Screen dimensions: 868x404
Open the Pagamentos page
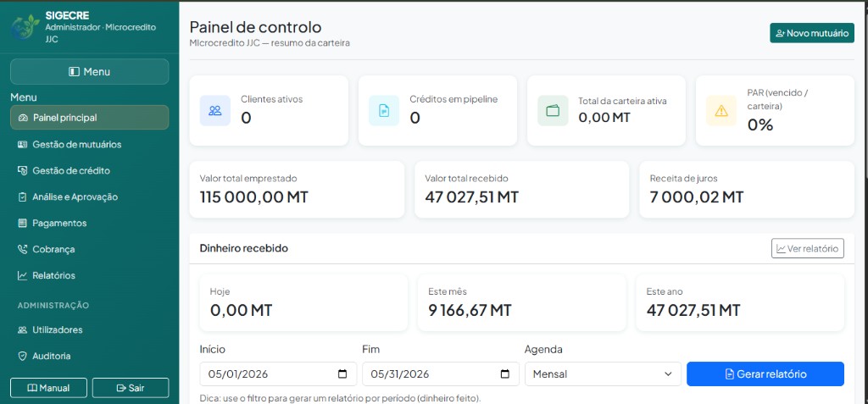(x=90, y=223)
